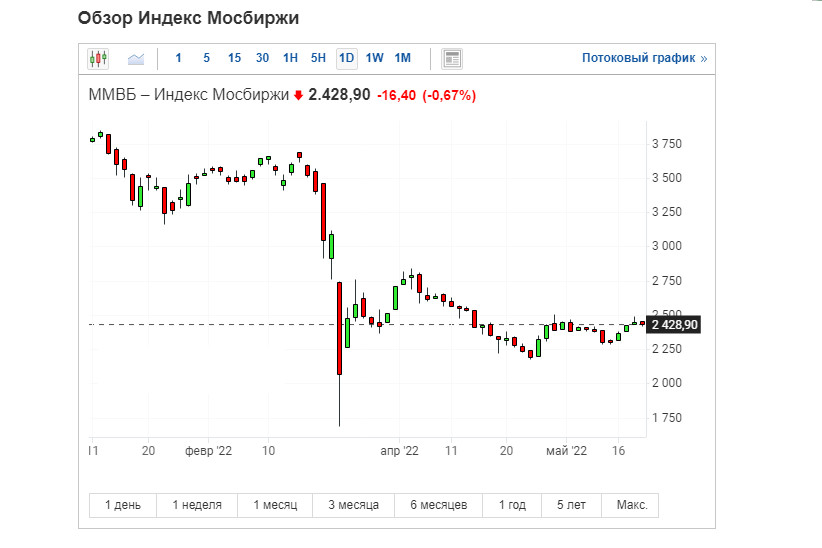Show the 1 год range
This screenshot has width=822, height=548.
point(512,505)
